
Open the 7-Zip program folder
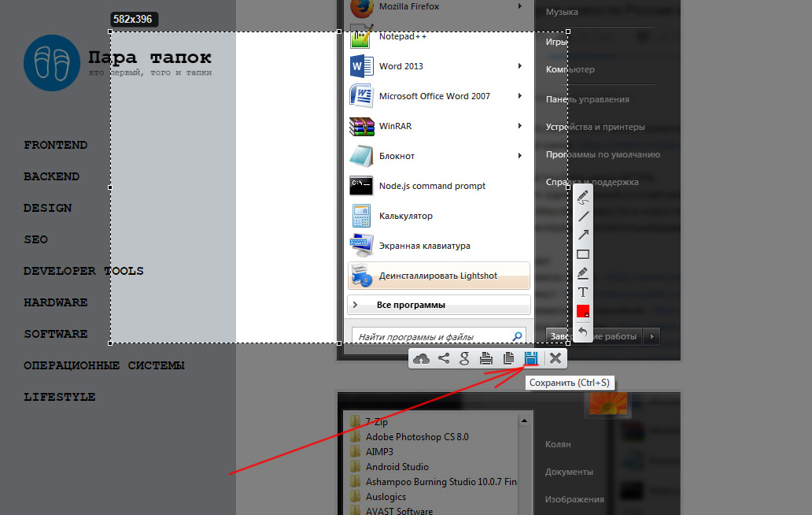(x=369, y=422)
